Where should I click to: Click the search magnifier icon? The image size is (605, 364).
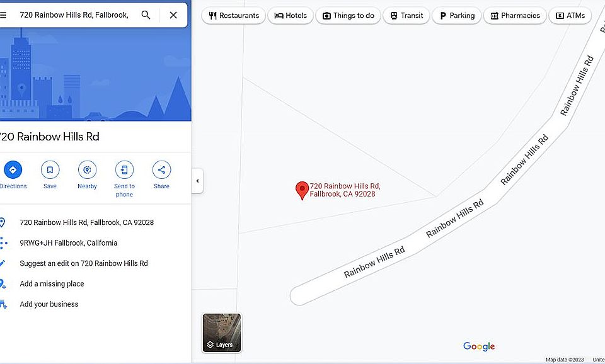click(146, 15)
